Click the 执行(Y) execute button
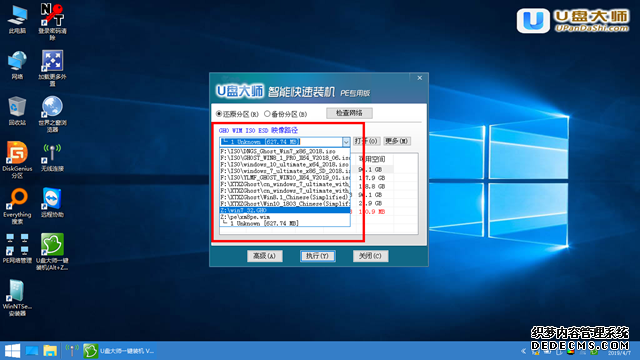 (x=318, y=256)
